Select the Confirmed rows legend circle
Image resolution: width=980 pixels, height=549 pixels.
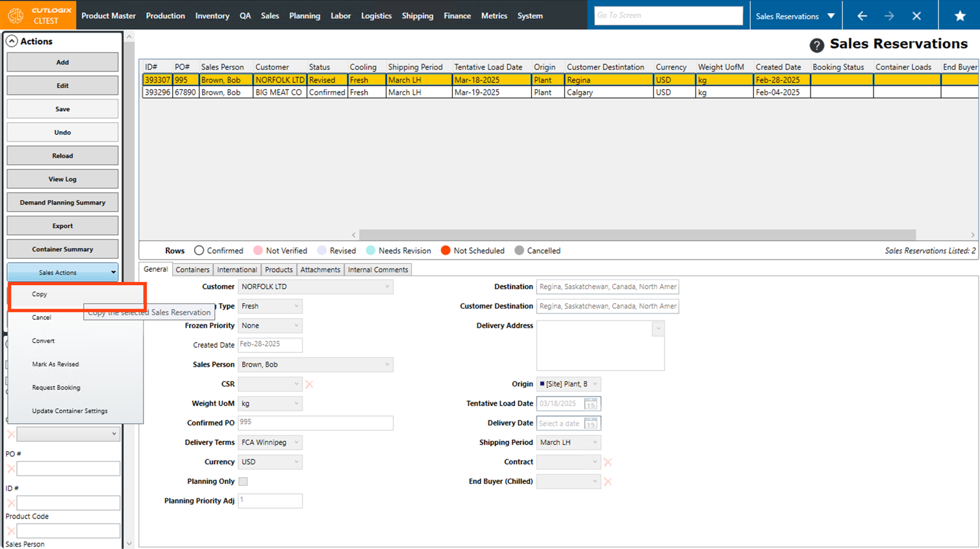[x=199, y=251]
